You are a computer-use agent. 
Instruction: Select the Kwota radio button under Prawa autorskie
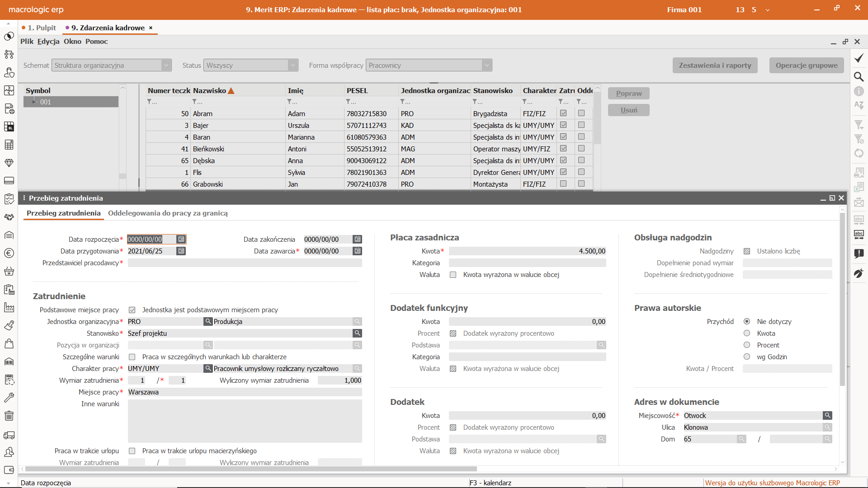747,333
